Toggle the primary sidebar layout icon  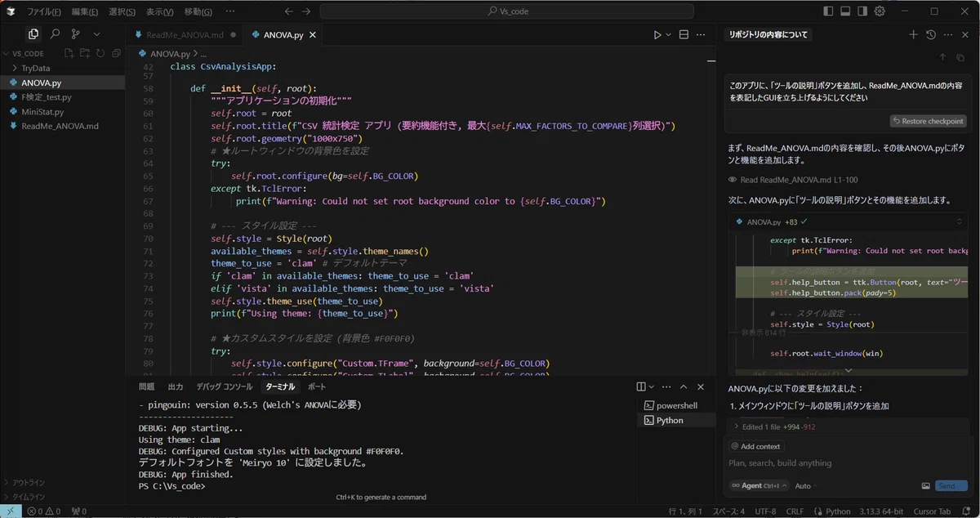829,11
